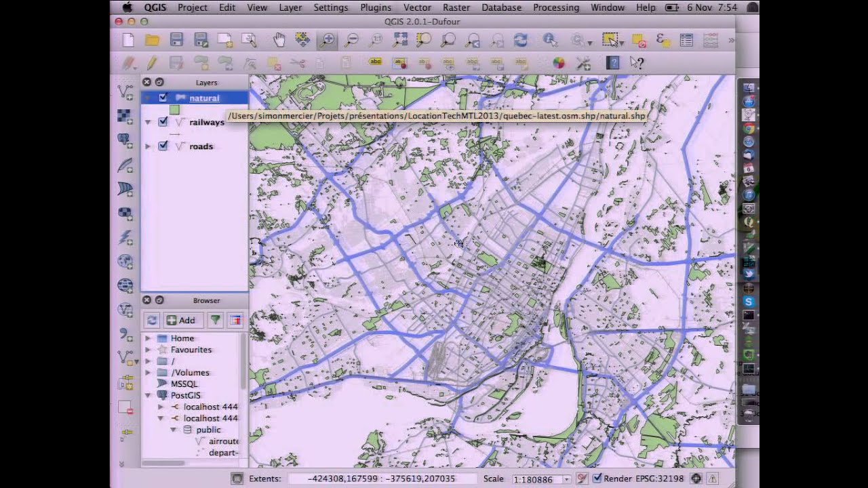The height and width of the screenshot is (488, 868).
Task: Click the Remove Layer red minus icon
Action: click(x=125, y=407)
